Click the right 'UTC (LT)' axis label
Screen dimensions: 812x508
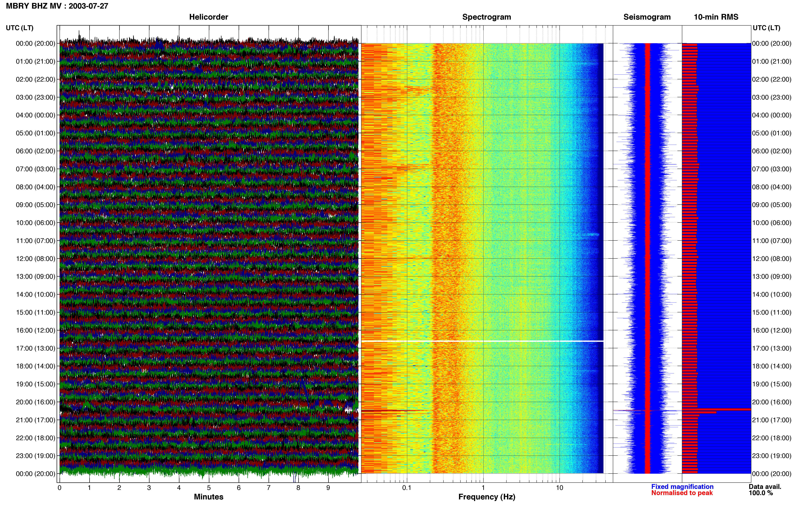click(766, 28)
